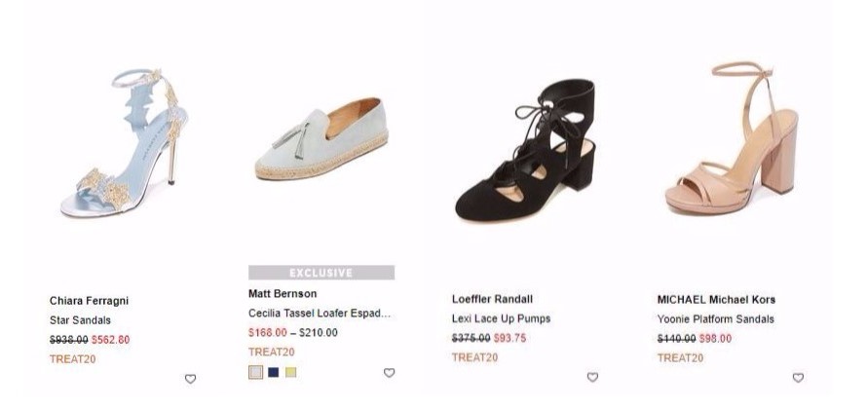
Task: Click heart icon for Matt Bernson loafer
Action: tap(389, 373)
